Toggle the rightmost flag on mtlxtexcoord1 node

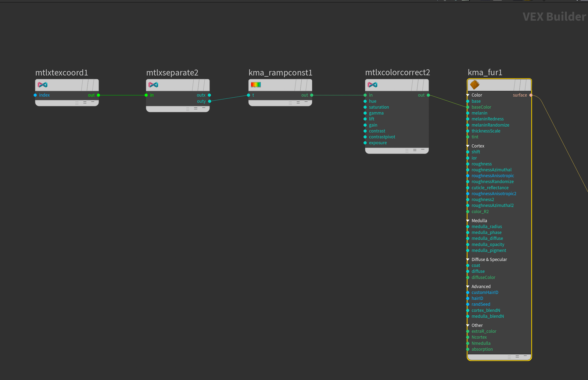coord(96,85)
